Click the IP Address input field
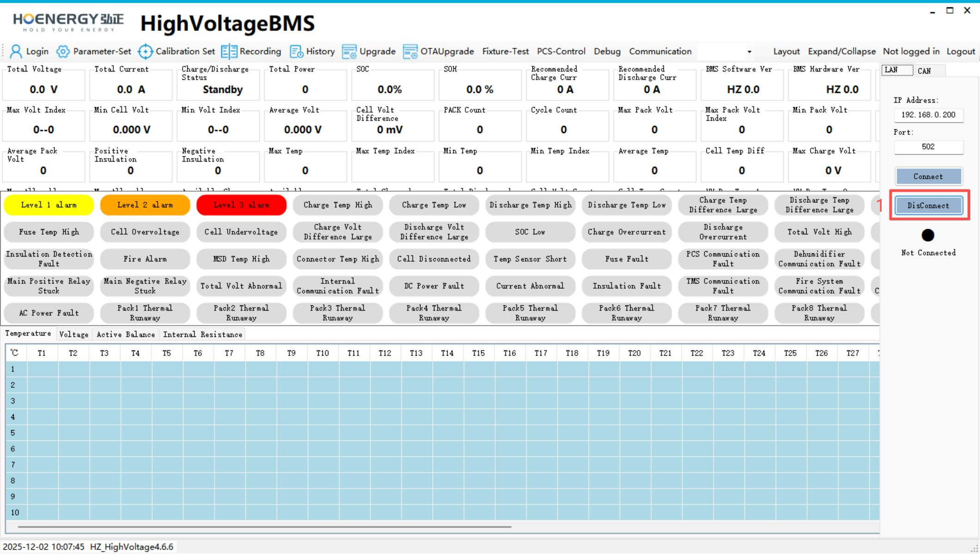The height and width of the screenshot is (554, 980). [x=928, y=115]
